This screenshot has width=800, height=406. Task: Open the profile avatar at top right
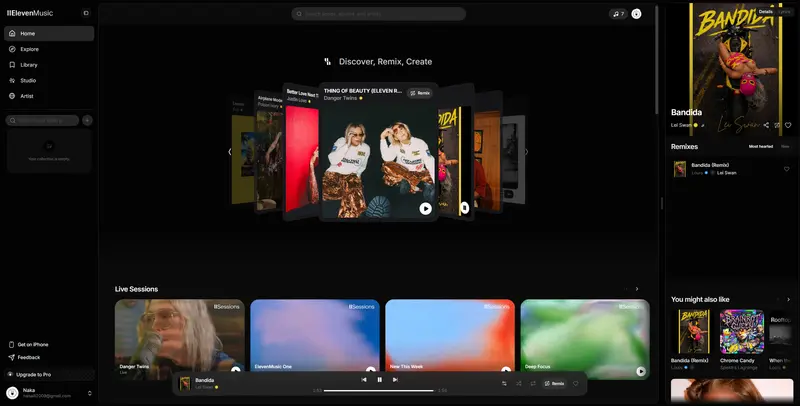pyautogui.click(x=636, y=14)
